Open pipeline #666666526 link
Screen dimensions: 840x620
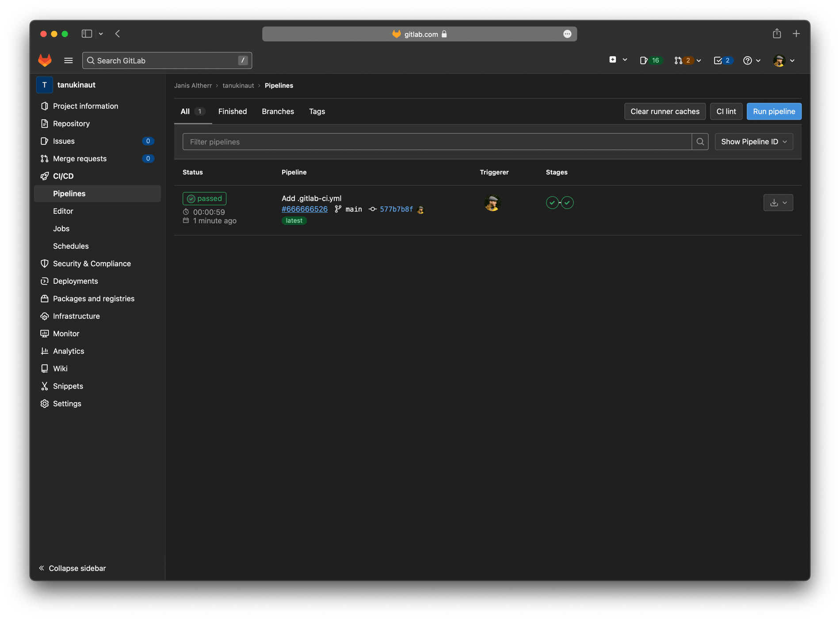click(x=304, y=209)
